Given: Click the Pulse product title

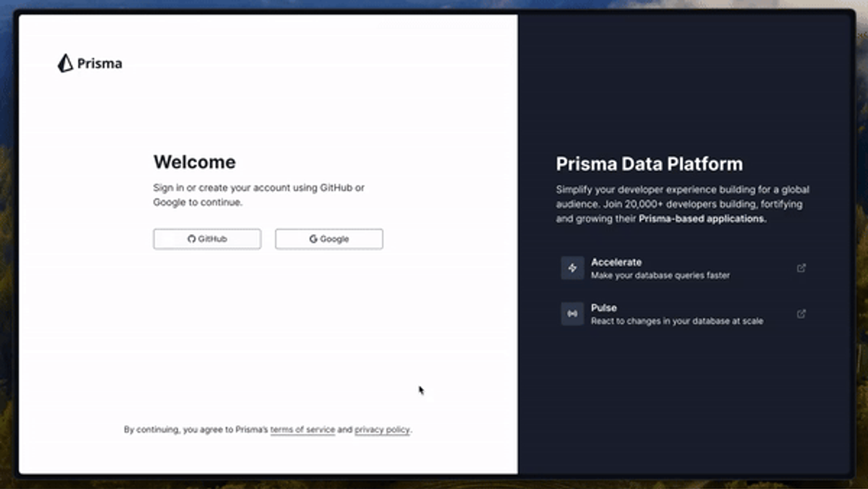Looking at the screenshot, I should (x=604, y=308).
